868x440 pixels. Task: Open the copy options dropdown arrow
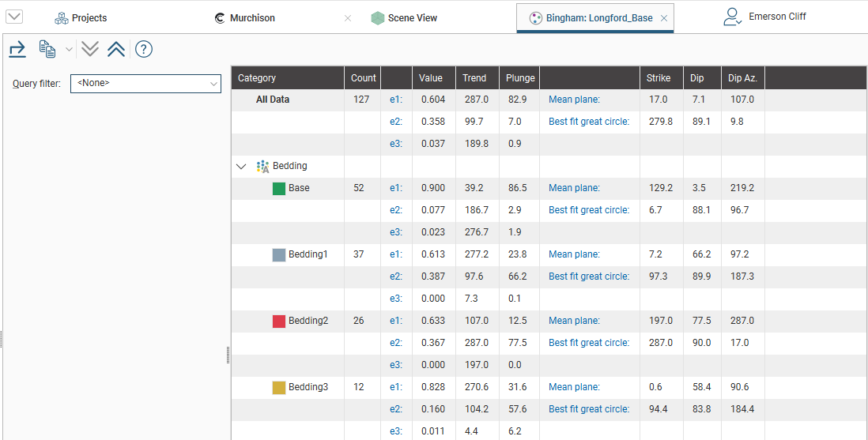click(69, 49)
